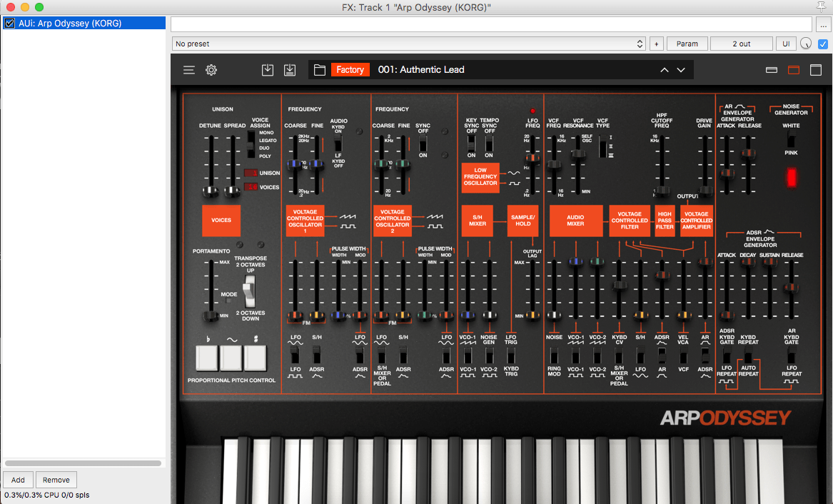Toggle the VOICE ASSIGN mode switch
The image size is (833, 504).
251,144
